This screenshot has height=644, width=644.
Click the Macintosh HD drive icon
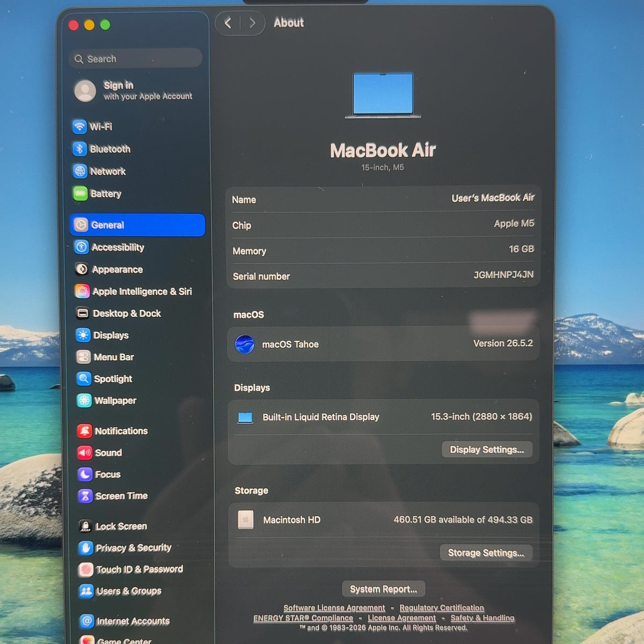[x=246, y=519]
